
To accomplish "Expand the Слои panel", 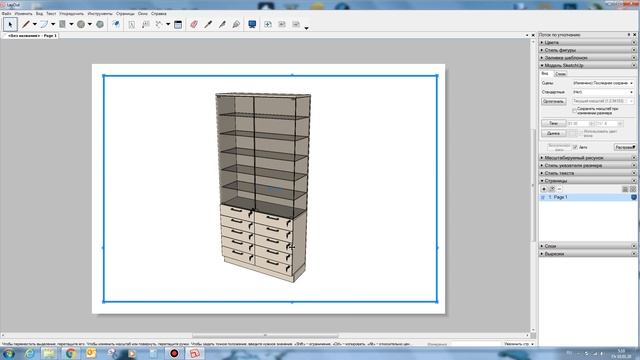I will click(x=588, y=246).
